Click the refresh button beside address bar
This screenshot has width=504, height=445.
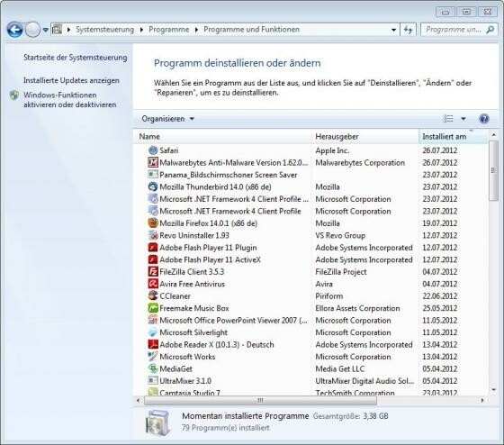point(409,30)
